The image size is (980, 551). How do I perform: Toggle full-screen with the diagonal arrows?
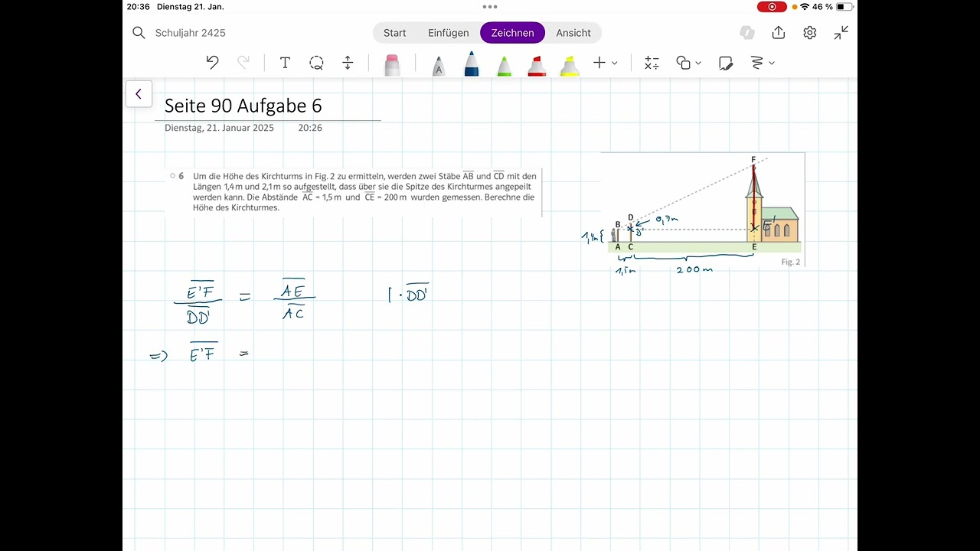tap(841, 33)
